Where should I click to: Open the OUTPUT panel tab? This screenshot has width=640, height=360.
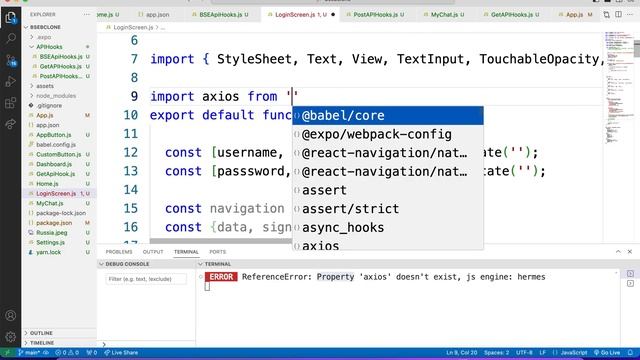pos(153,252)
